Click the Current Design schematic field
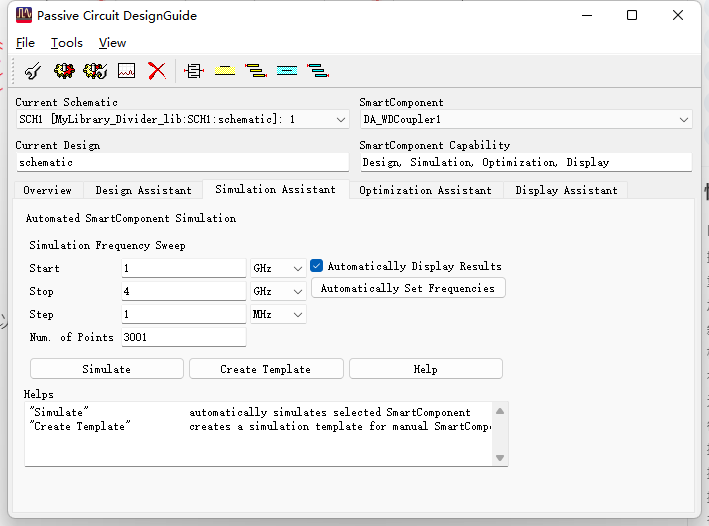This screenshot has width=709, height=526. click(182, 162)
